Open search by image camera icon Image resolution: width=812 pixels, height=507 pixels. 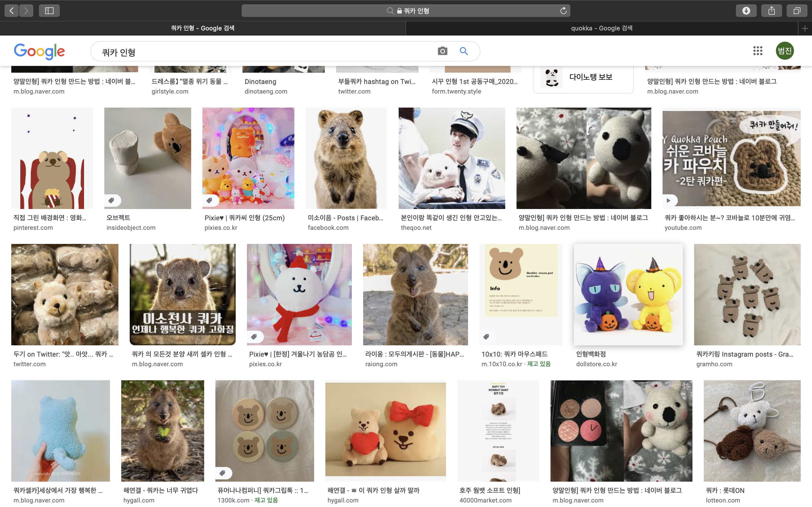[x=442, y=51]
